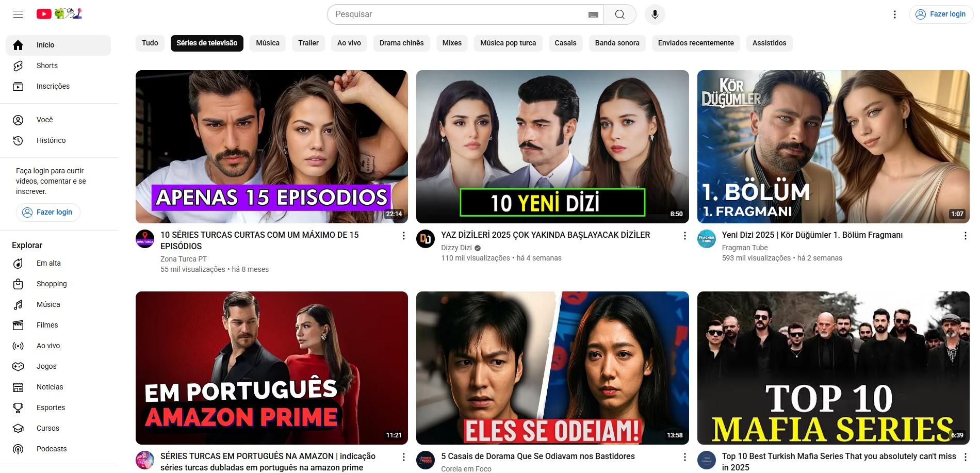Click the Fragman Tube channel name
The height and width of the screenshot is (473, 980).
click(x=744, y=248)
